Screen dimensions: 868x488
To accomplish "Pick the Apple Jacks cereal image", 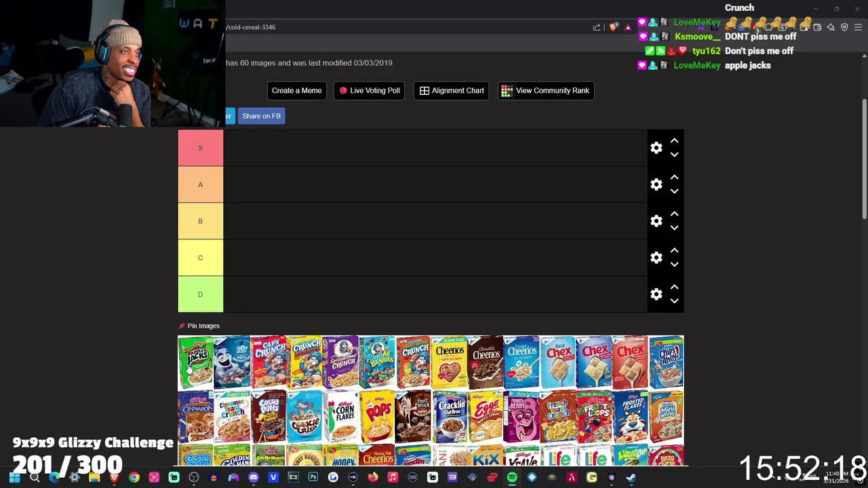I will pyautogui.click(x=195, y=363).
